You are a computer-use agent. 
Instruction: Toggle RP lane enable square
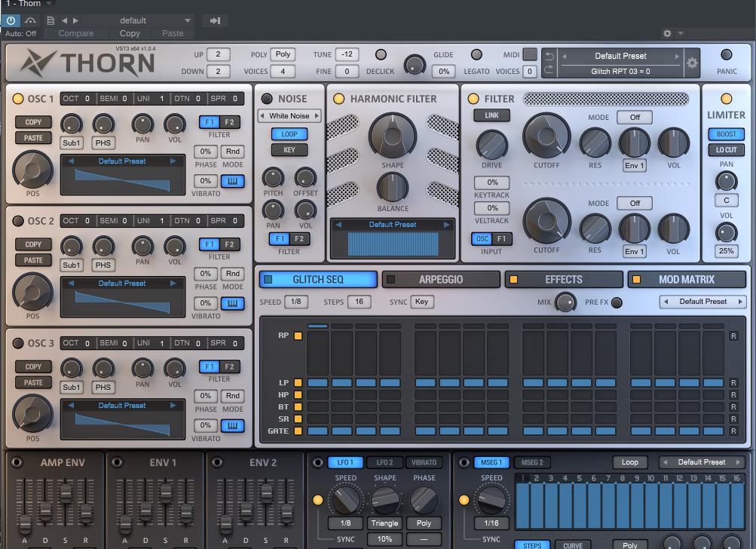coord(298,336)
